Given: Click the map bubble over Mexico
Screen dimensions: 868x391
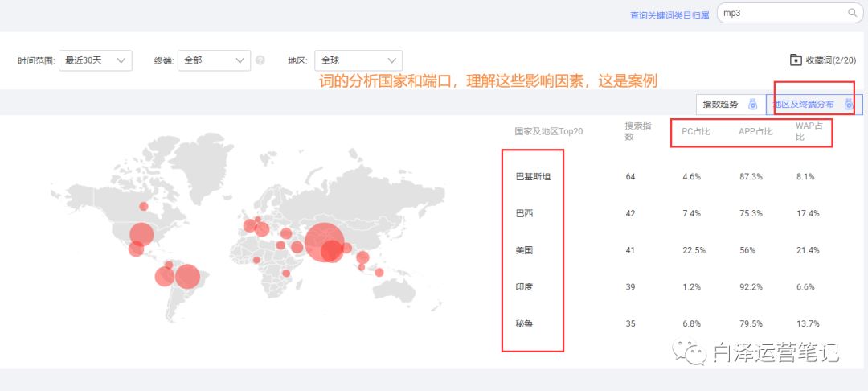Looking at the screenshot, I should [136, 249].
